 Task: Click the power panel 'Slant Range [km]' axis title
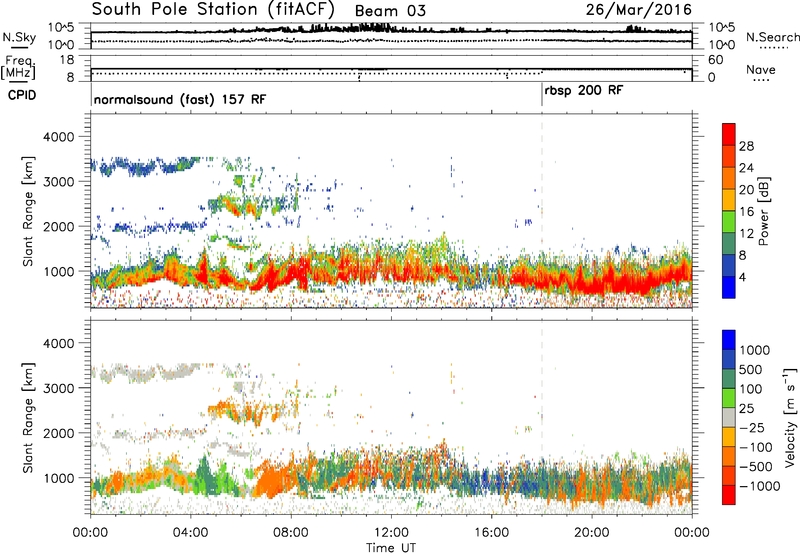tap(28, 211)
